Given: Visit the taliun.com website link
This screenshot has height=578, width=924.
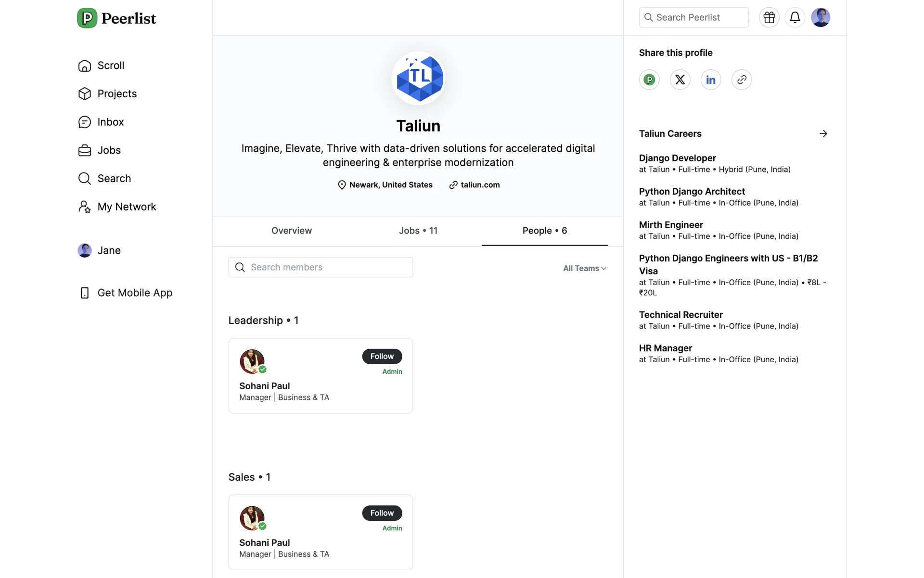Looking at the screenshot, I should pos(479,184).
